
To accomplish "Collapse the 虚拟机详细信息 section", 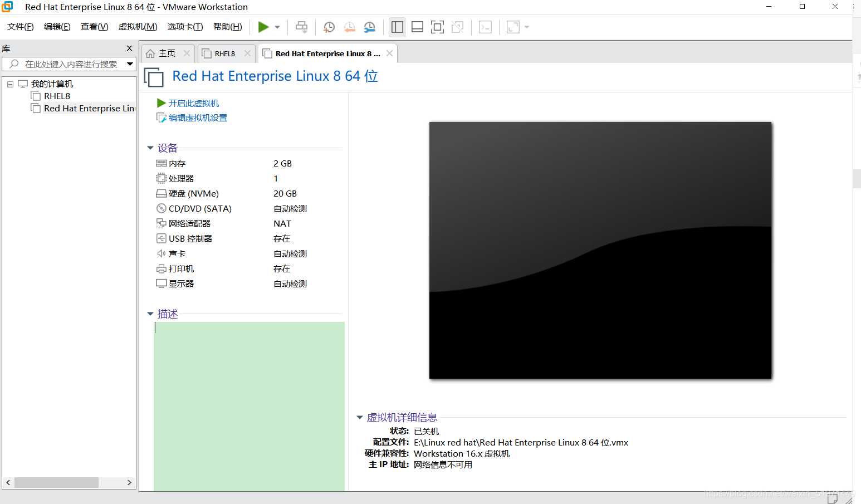I will (360, 417).
